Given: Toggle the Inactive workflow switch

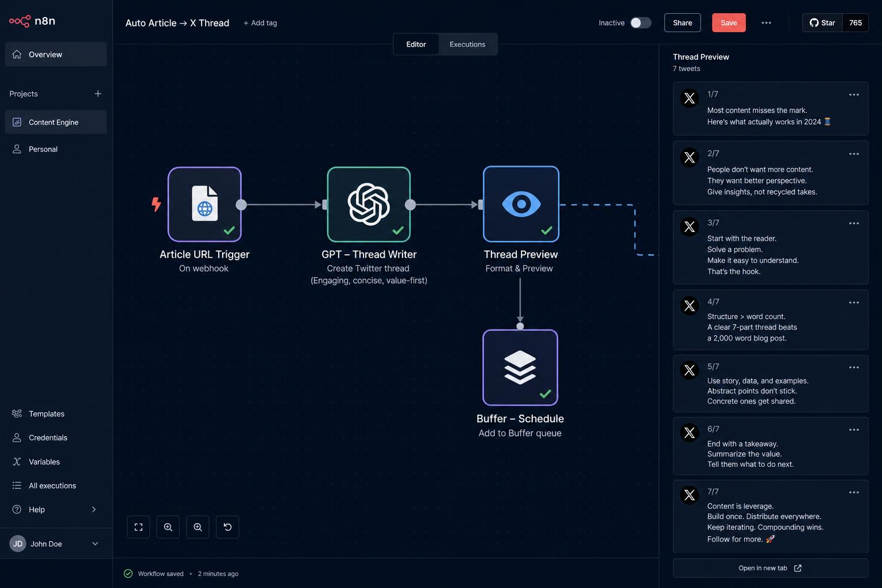Looking at the screenshot, I should (641, 23).
